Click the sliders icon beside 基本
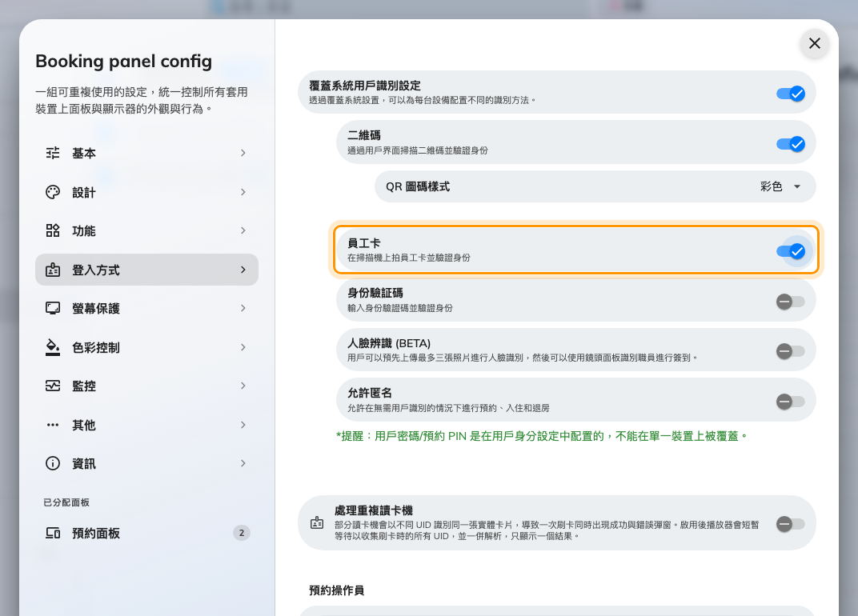The height and width of the screenshot is (616, 858). 53,153
